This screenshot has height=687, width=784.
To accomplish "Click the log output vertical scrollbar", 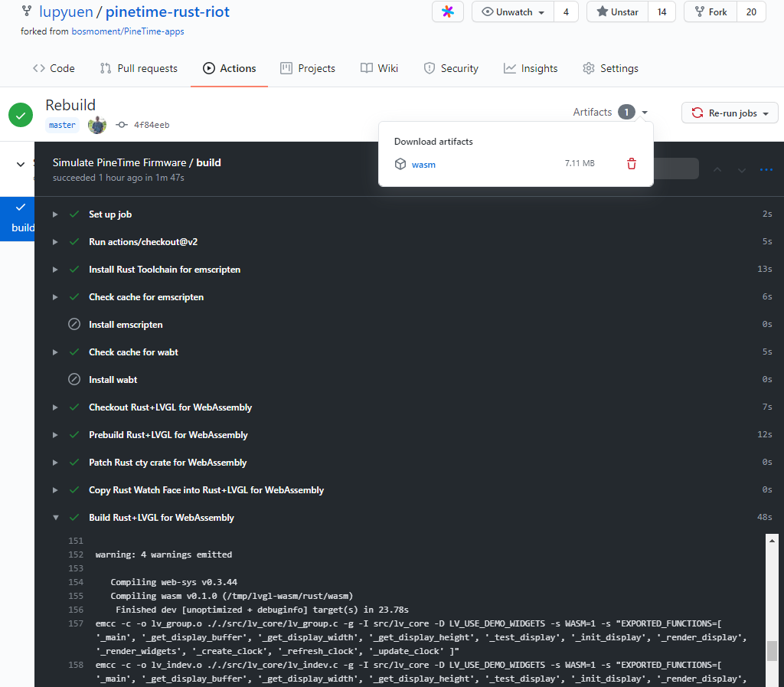I will (x=772, y=650).
